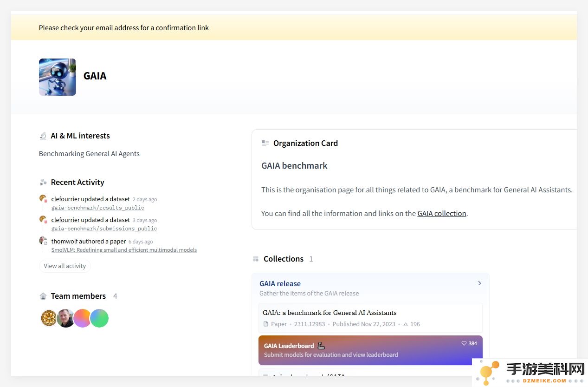The width and height of the screenshot is (588, 387).
Task: Click the heart likes icon showing 384
Action: tap(464, 343)
